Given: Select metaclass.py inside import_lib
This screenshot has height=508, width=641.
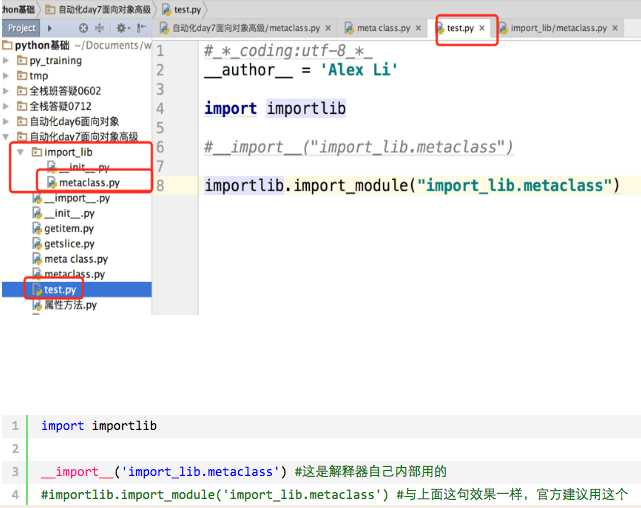Looking at the screenshot, I should click(x=83, y=182).
